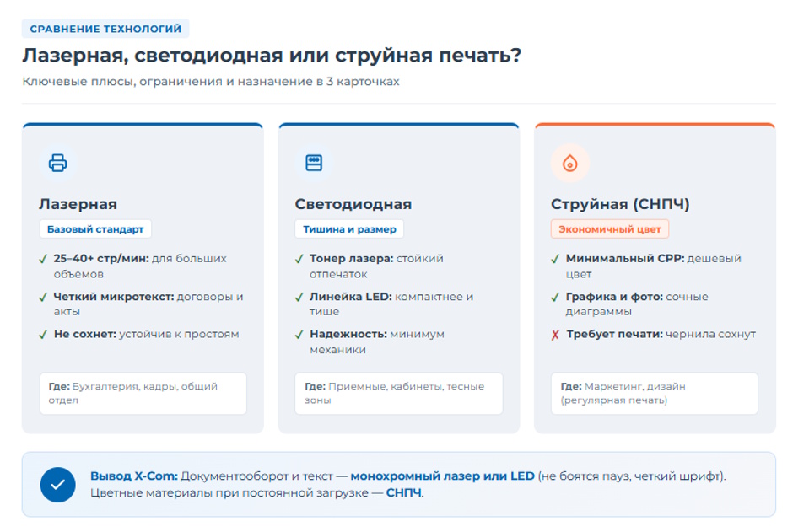This screenshot has height=532, width=793.
Task: Click the green check next to Четкий микротекст
Action: click(x=44, y=297)
